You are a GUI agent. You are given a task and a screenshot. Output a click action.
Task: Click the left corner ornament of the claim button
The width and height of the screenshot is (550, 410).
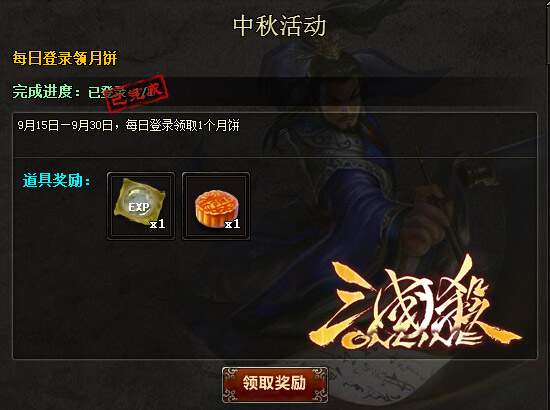point(231,385)
